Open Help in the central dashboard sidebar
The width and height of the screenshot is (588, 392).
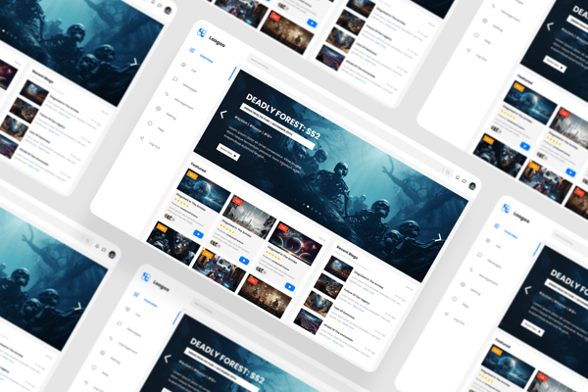click(x=161, y=129)
